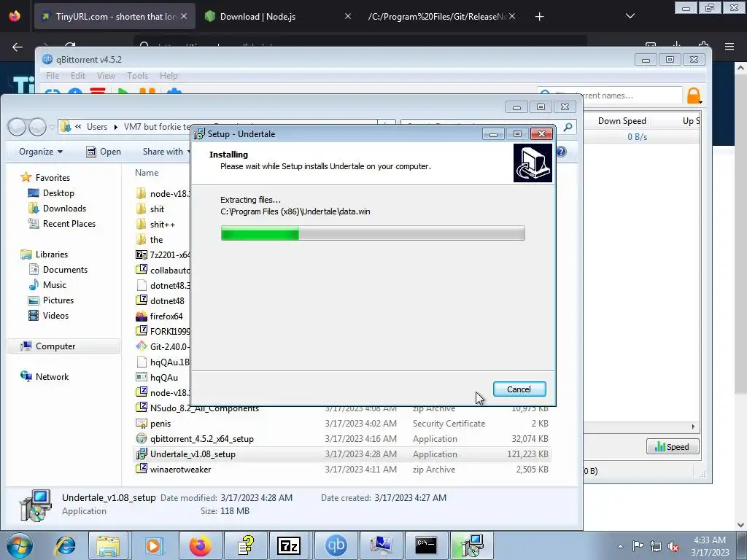
Task: Open Windows Media Player taskbar icon
Action: (x=154, y=545)
